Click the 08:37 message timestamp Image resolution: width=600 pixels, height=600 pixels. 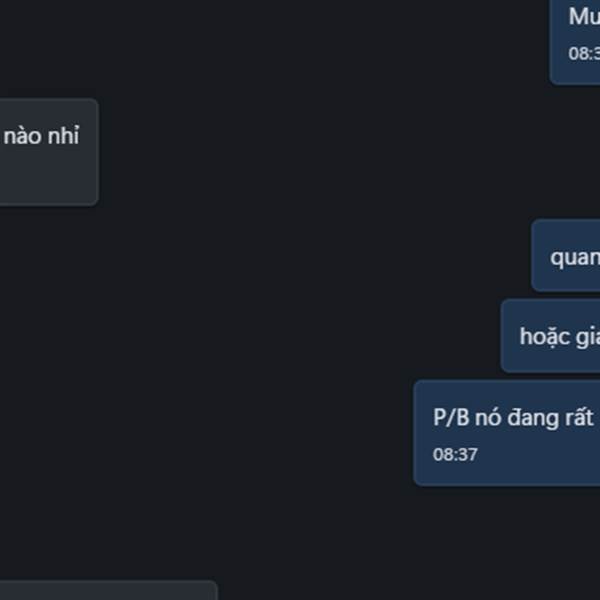[455, 455]
